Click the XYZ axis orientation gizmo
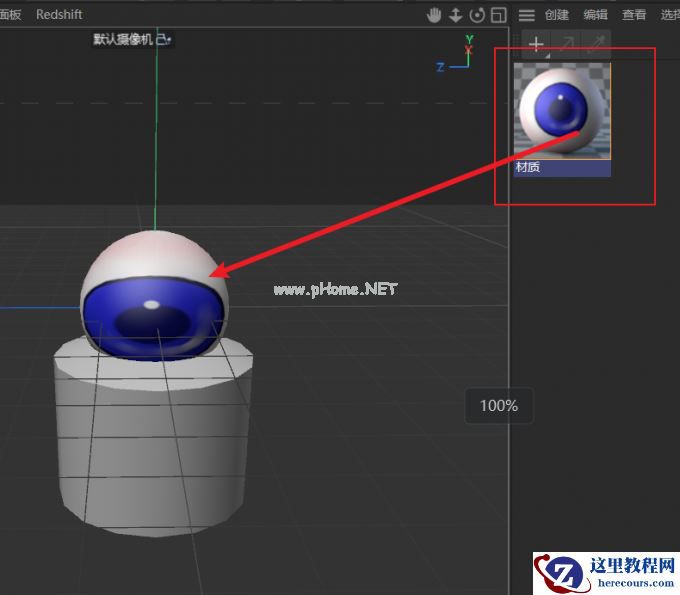The image size is (680, 595). [462, 54]
